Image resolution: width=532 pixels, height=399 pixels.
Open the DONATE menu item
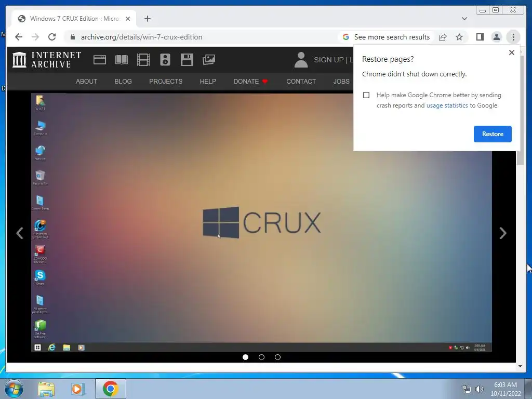(x=251, y=82)
